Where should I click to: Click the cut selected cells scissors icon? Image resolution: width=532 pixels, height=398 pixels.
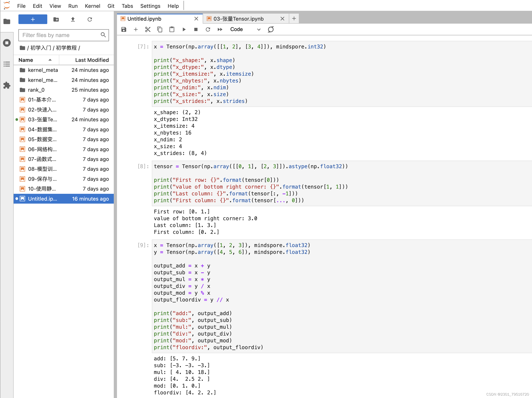tap(147, 29)
